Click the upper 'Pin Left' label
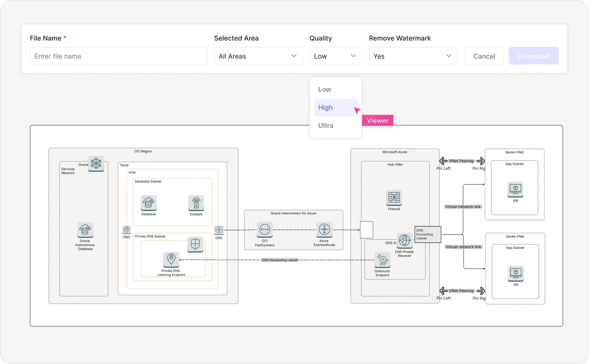 tap(443, 168)
